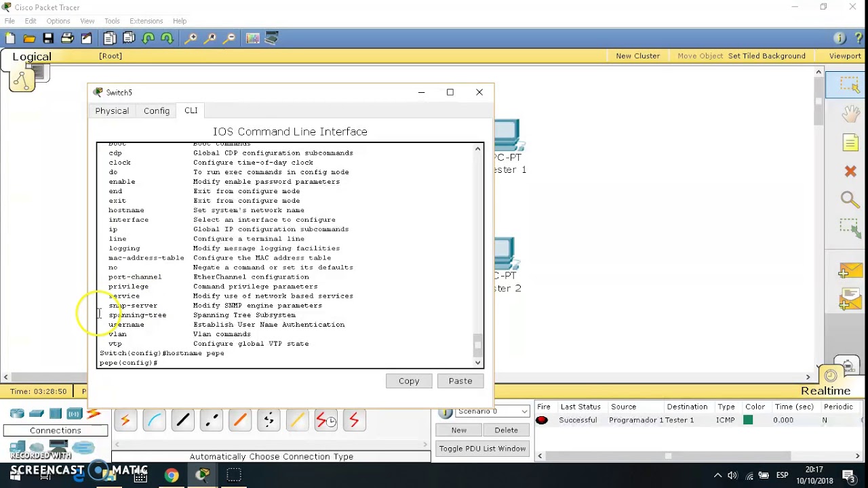Choose the copper cross-over dashed cable
Viewport: 868px width, 488px height.
pyautogui.click(x=212, y=421)
